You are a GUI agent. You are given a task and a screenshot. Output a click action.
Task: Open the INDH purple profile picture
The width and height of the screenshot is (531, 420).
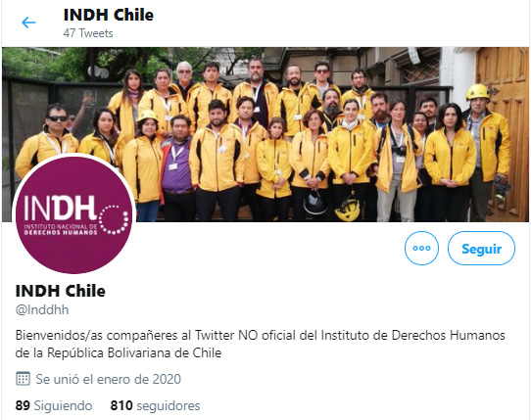[74, 214]
